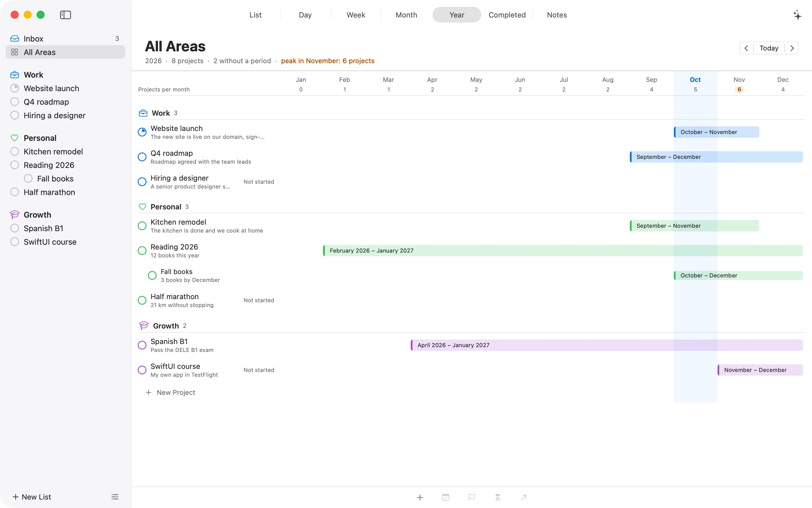Toggle Reading 2026 circle in sidebar
The image size is (812, 508).
[14, 165]
